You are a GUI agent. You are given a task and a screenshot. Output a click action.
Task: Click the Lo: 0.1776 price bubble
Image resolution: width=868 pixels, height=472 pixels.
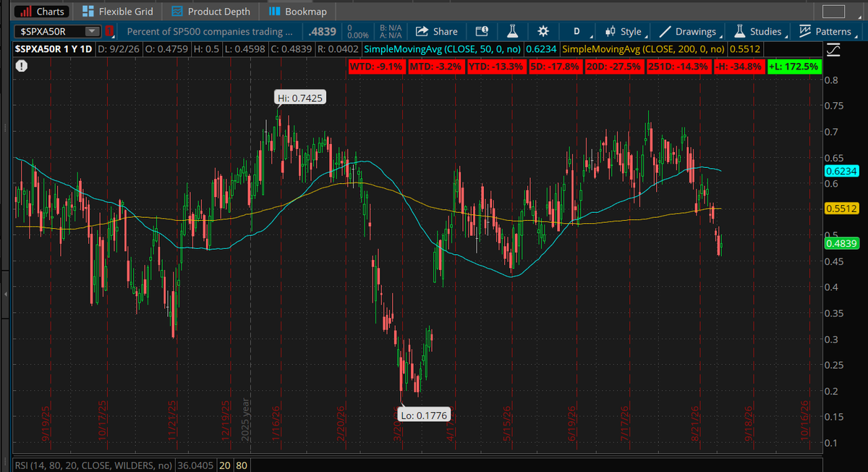click(424, 415)
